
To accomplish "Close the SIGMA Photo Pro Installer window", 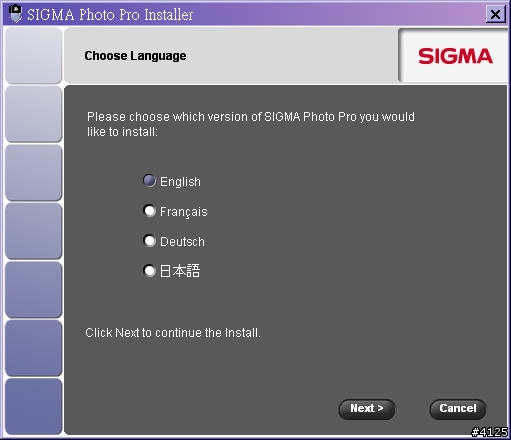I will click(495, 14).
